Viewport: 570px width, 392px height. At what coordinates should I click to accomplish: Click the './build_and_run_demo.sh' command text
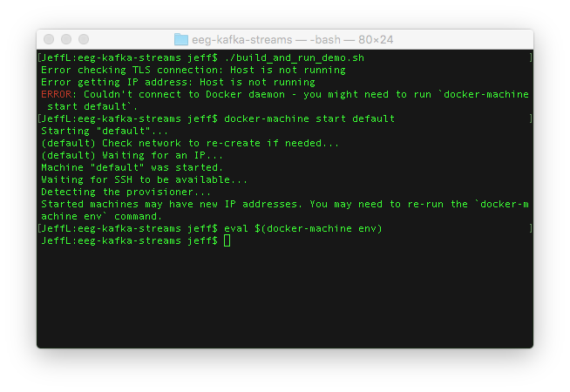pos(294,57)
